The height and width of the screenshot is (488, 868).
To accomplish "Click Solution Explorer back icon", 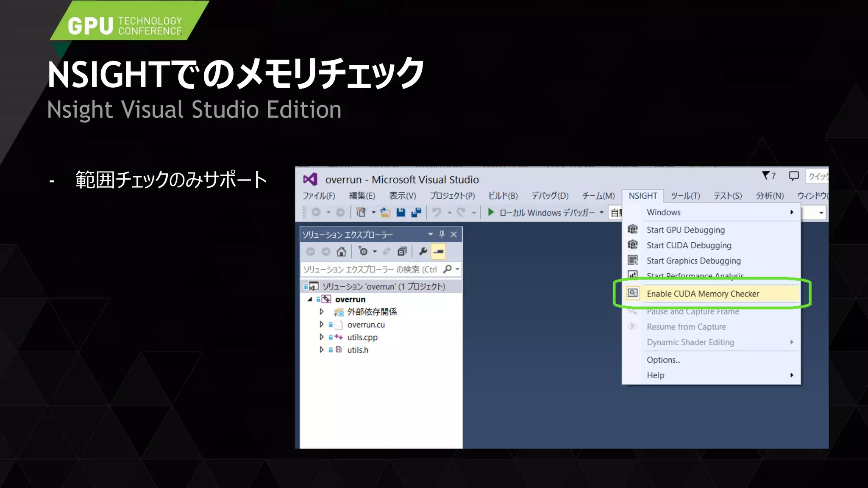I will pyautogui.click(x=311, y=252).
